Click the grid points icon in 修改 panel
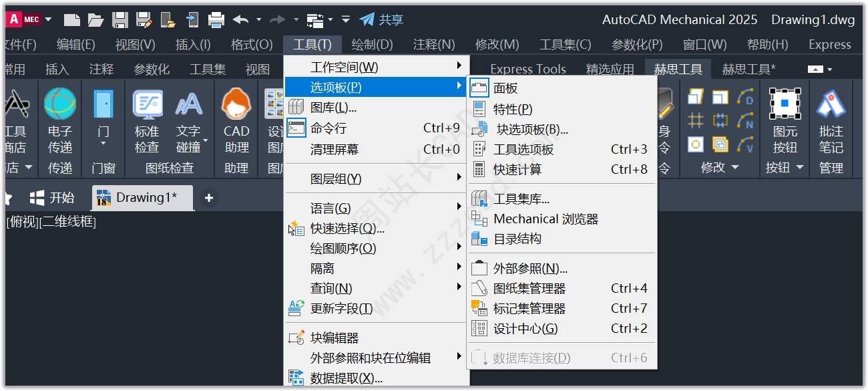The height and width of the screenshot is (391, 868). [x=696, y=121]
